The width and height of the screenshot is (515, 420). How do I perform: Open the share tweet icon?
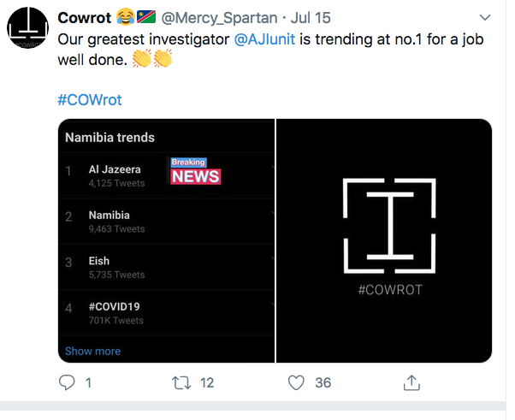tap(411, 382)
